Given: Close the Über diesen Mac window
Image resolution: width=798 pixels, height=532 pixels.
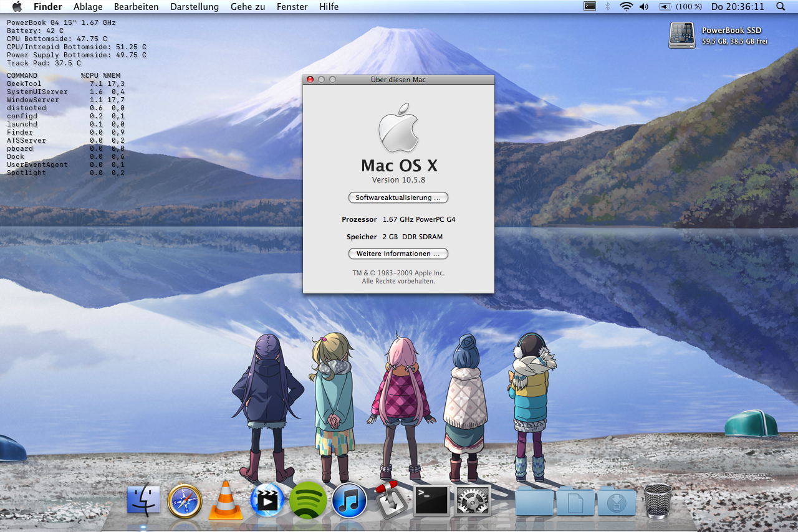Looking at the screenshot, I should [310, 80].
